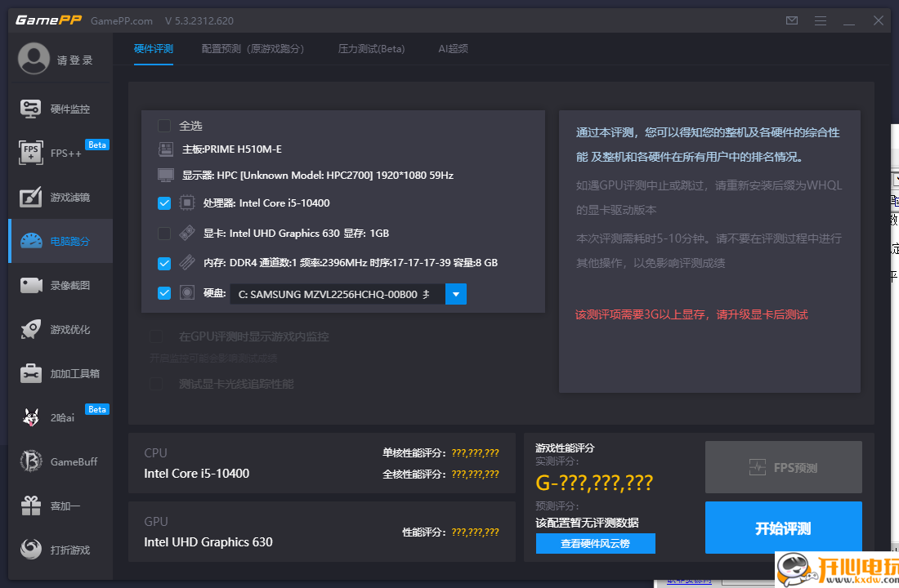Viewport: 899px width, 588px height.
Task: Toggle the 在GPU评测时显示游戏内监控 checkbox
Action: pos(156,336)
